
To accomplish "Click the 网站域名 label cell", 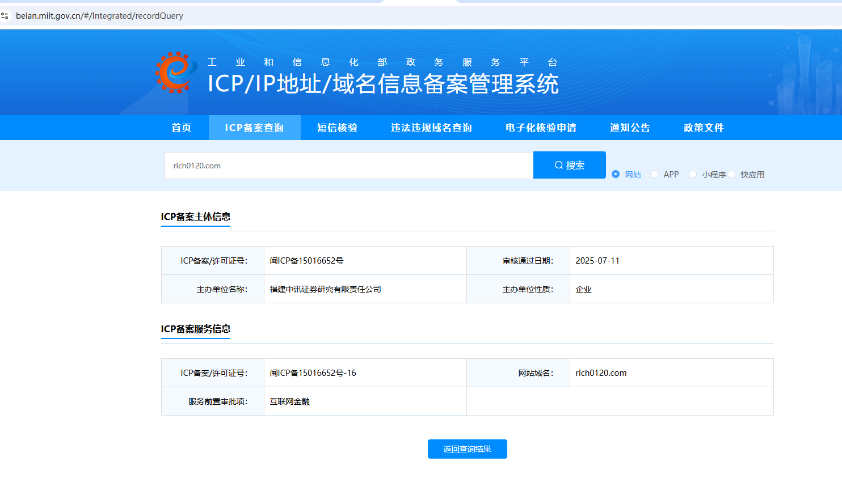I will tap(519, 373).
